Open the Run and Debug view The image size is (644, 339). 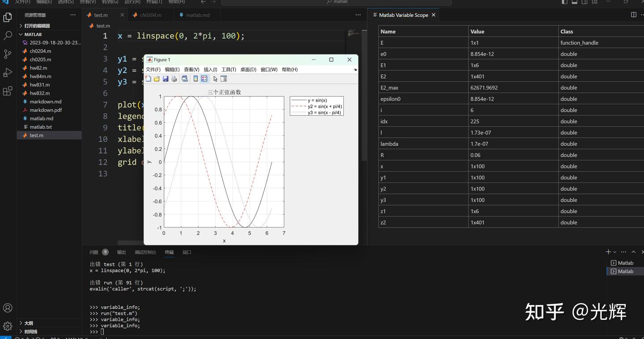point(8,72)
